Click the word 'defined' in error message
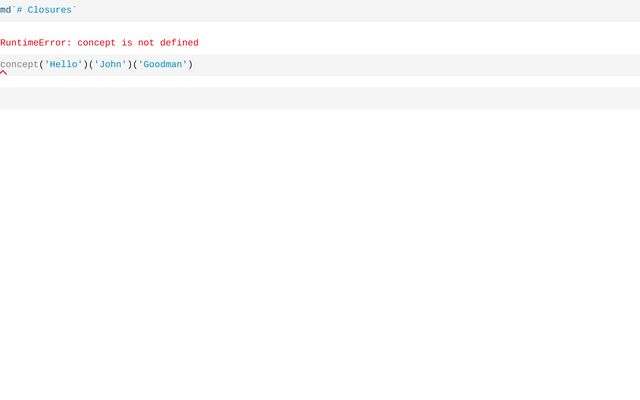Screen dimensions: 640x400 coord(176,43)
